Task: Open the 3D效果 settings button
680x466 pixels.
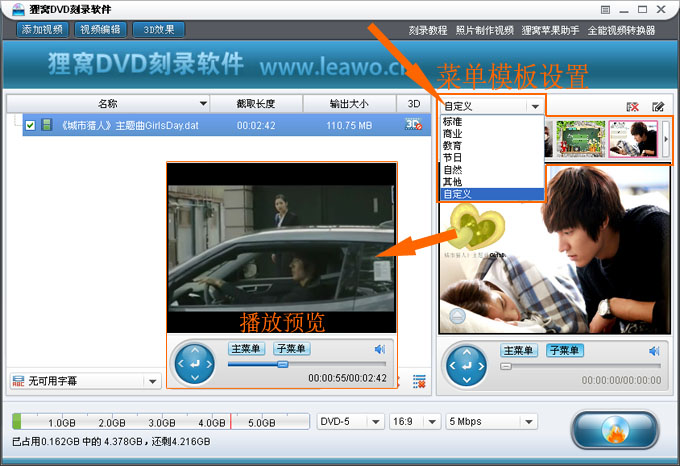Action: pyautogui.click(x=159, y=29)
